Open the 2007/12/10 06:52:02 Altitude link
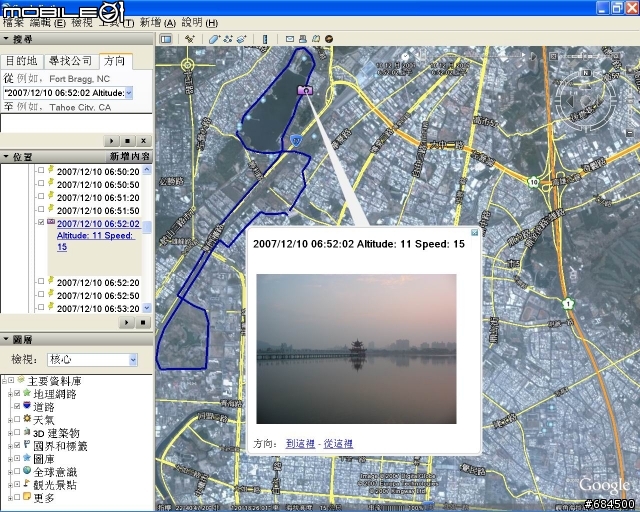Image resolution: width=640 pixels, height=512 pixels. pos(98,235)
